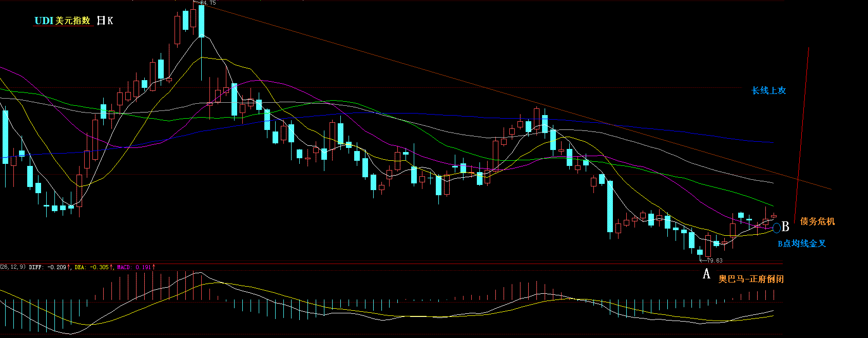Click the MACD (26,12,9) parameter label
This screenshot has width=868, height=338.
pos(13,267)
